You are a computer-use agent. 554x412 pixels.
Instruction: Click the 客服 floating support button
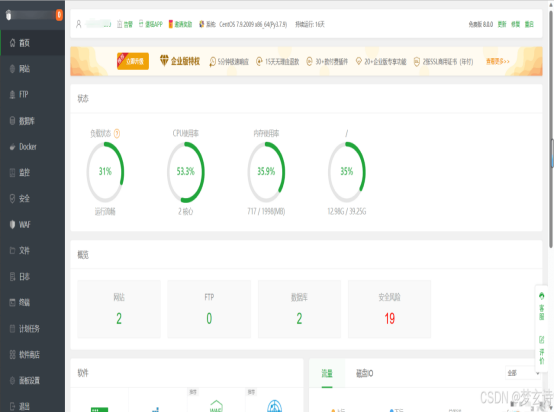542,306
